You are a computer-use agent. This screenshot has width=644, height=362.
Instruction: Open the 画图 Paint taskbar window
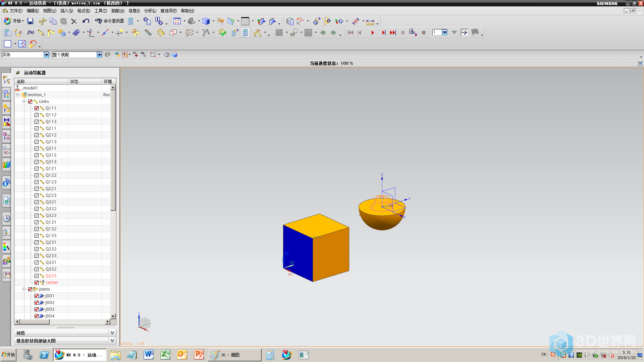(234, 355)
